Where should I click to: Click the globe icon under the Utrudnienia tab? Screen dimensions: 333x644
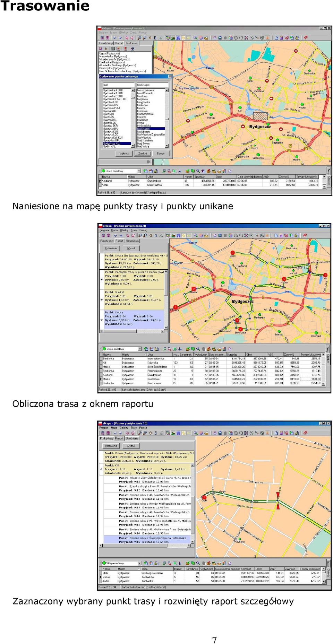132,49
